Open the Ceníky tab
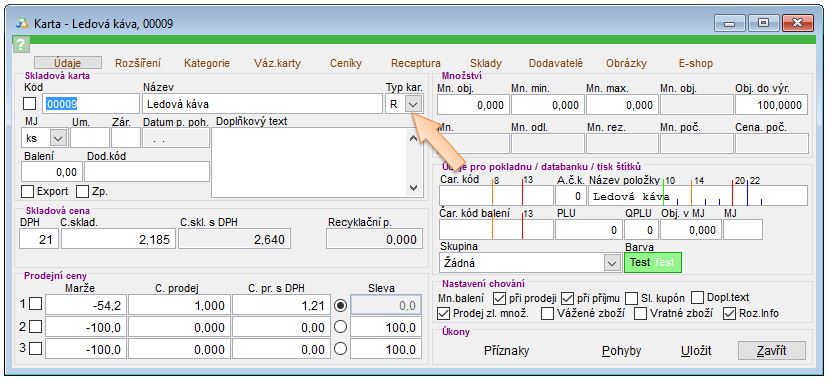The width and height of the screenshot is (831, 382). [346, 64]
